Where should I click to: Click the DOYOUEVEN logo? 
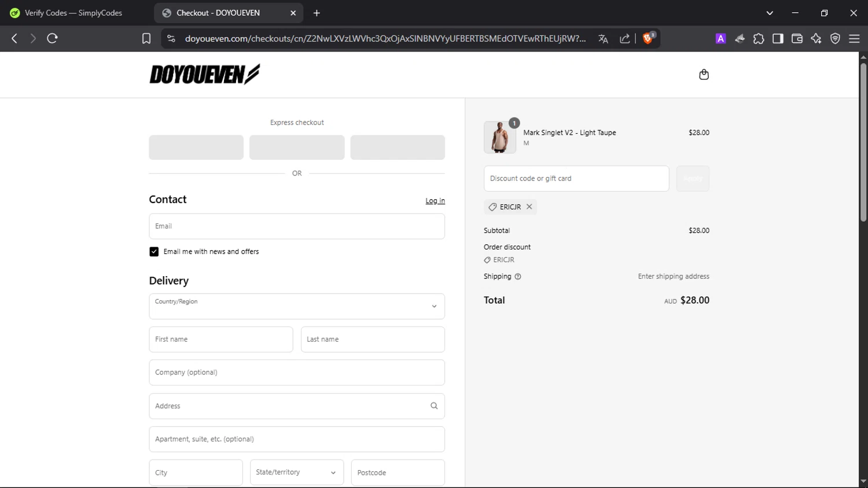(205, 74)
